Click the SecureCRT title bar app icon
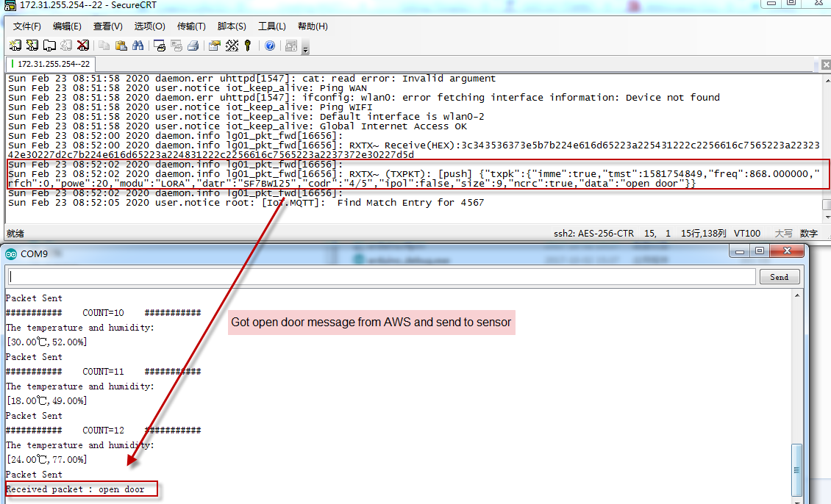 pyautogui.click(x=10, y=5)
